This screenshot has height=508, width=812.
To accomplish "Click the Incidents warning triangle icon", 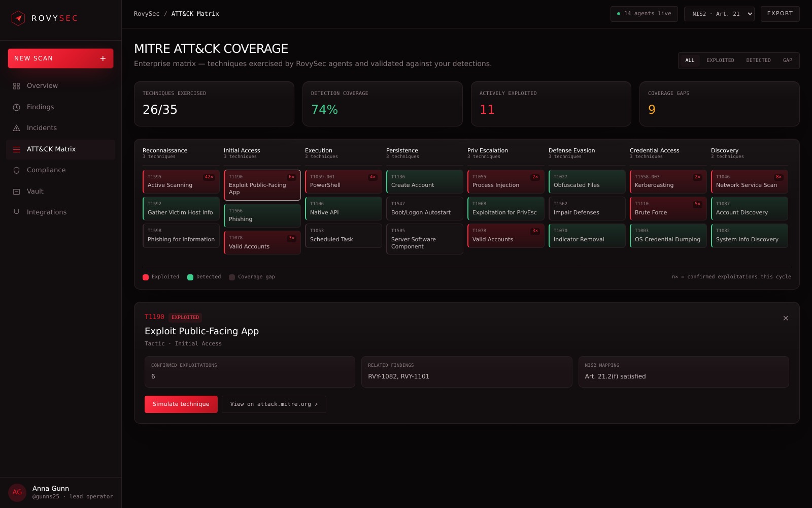I will point(16,128).
